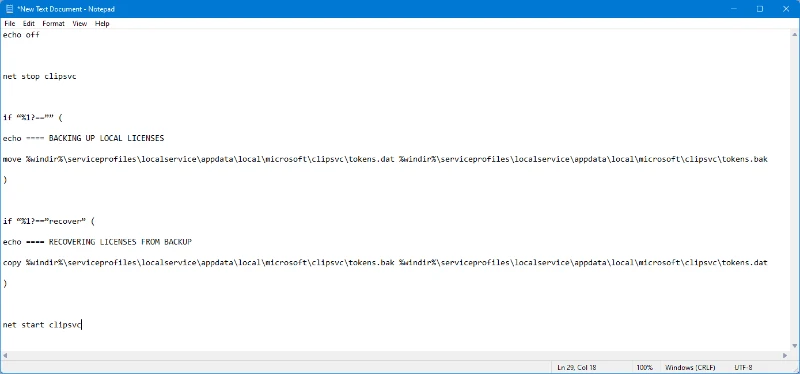Click the UTF-8 encoding status field
The height and width of the screenshot is (374, 800).
coord(743,367)
